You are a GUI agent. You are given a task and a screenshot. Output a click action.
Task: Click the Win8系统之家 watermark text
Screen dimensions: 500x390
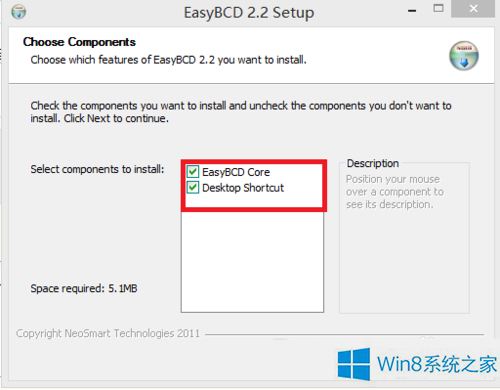pyautogui.click(x=437, y=364)
